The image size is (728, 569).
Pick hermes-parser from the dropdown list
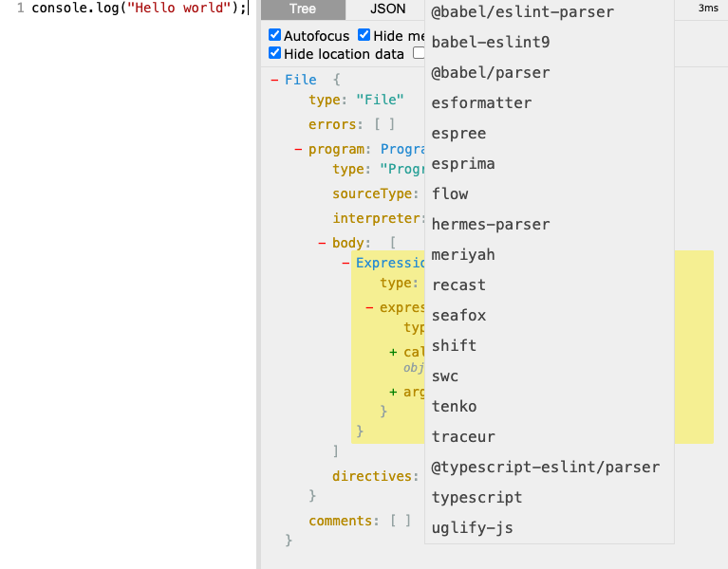click(x=490, y=225)
